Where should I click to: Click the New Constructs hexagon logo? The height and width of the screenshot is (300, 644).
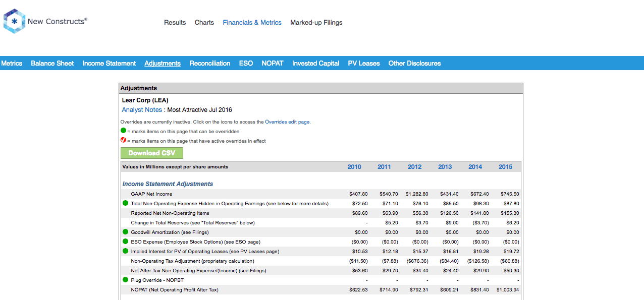(x=14, y=21)
